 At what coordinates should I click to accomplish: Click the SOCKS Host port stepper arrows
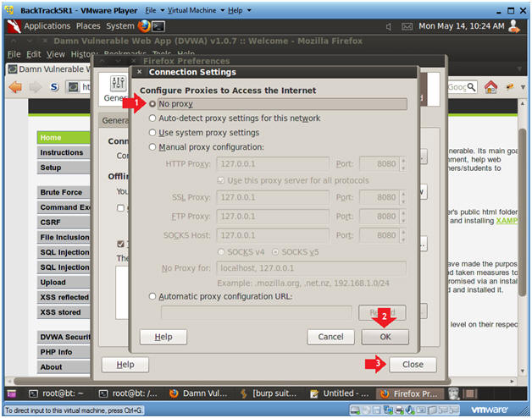coord(403,235)
